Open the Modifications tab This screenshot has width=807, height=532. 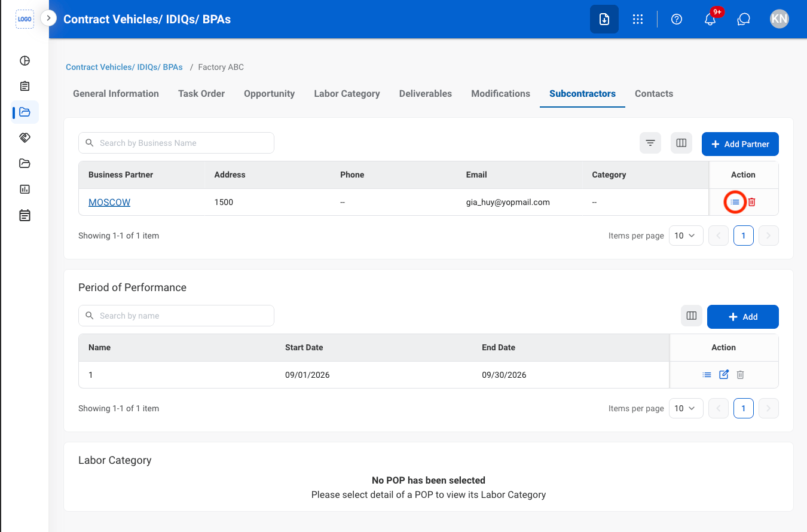(x=501, y=93)
